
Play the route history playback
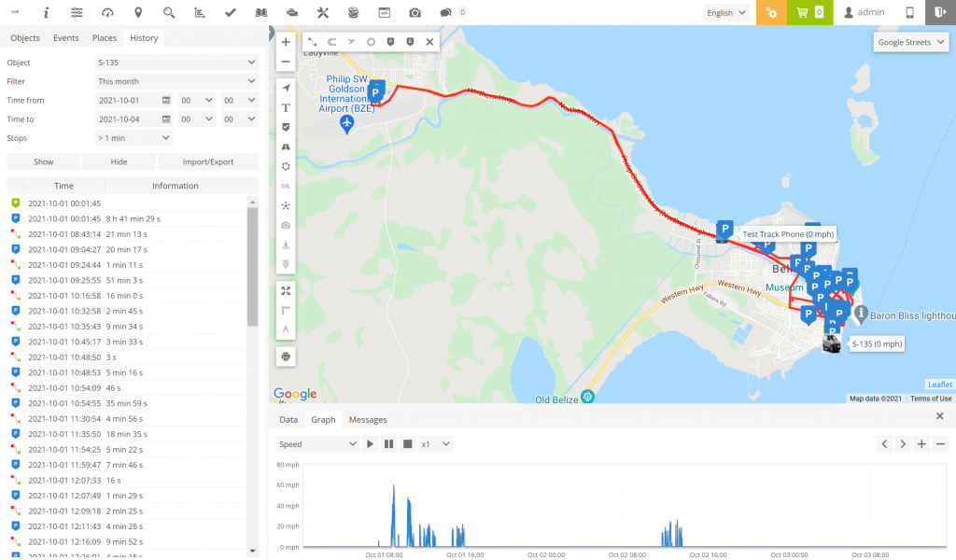click(370, 444)
